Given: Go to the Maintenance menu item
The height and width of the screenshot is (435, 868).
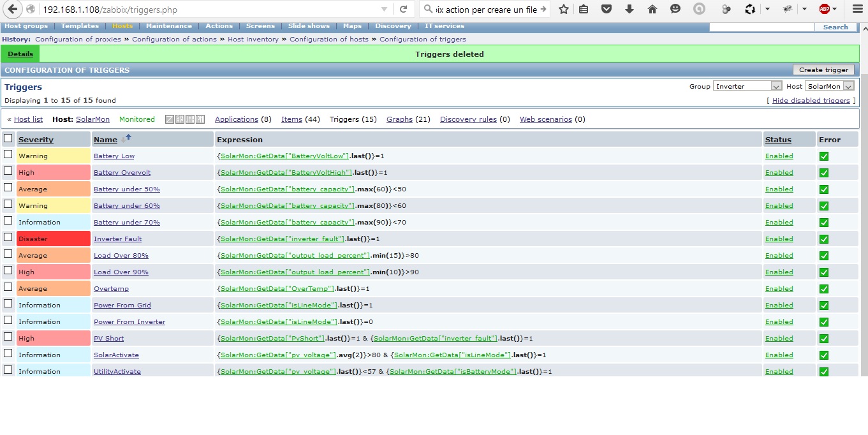Looking at the screenshot, I should (168, 26).
